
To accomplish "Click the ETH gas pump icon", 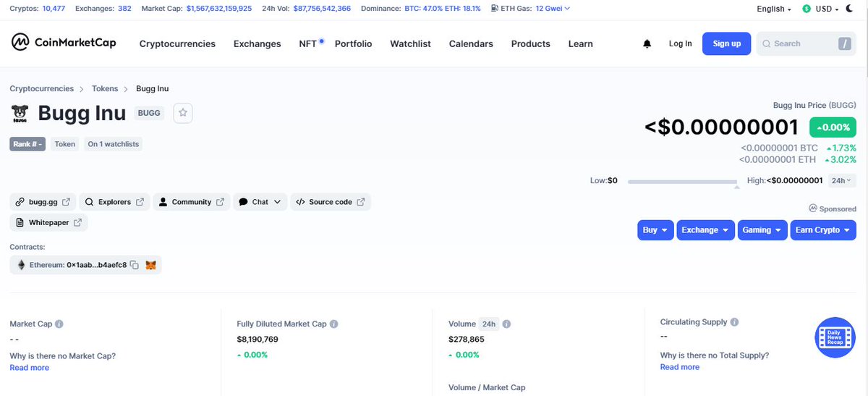I will point(494,9).
